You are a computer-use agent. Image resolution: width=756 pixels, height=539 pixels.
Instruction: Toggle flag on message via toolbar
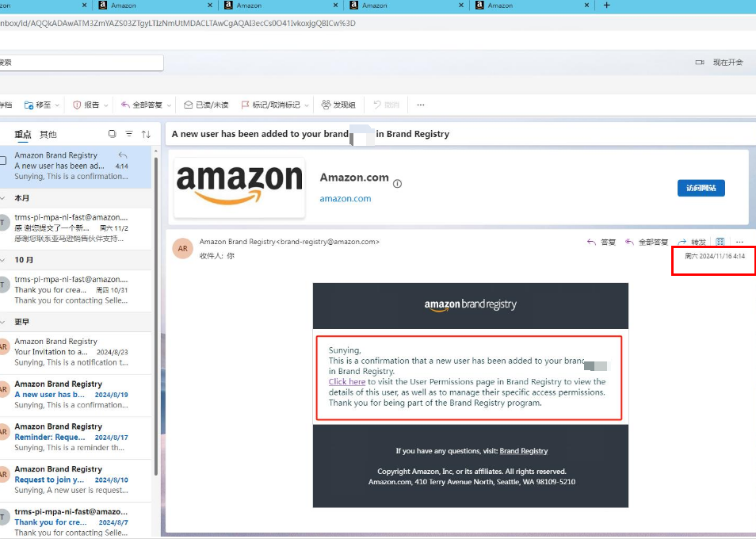[270, 105]
